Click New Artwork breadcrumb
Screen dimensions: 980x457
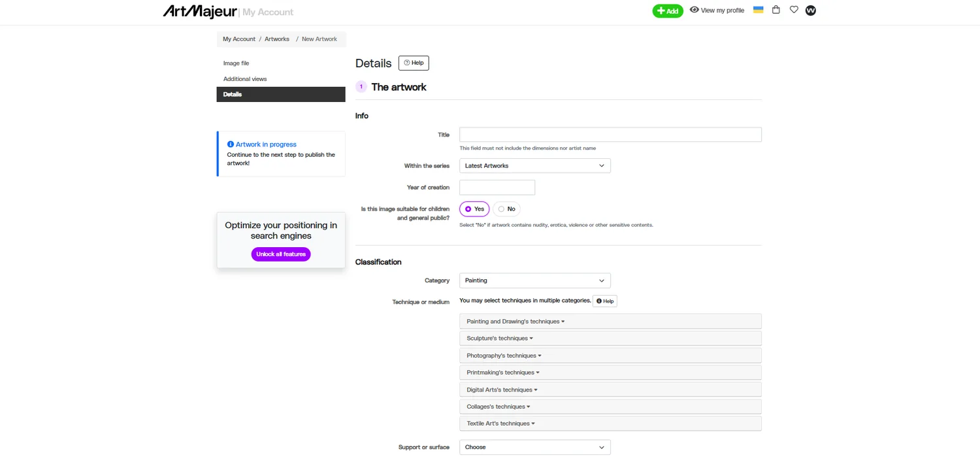click(x=319, y=39)
